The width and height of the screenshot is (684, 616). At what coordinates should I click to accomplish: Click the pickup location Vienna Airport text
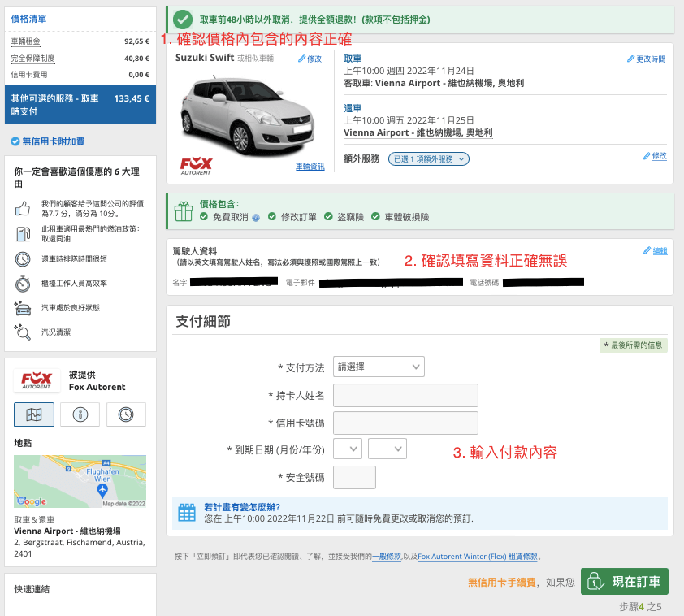point(449,83)
